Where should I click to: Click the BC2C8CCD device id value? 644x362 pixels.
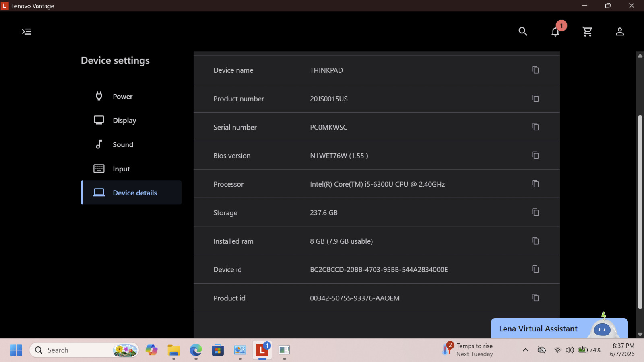pyautogui.click(x=379, y=270)
